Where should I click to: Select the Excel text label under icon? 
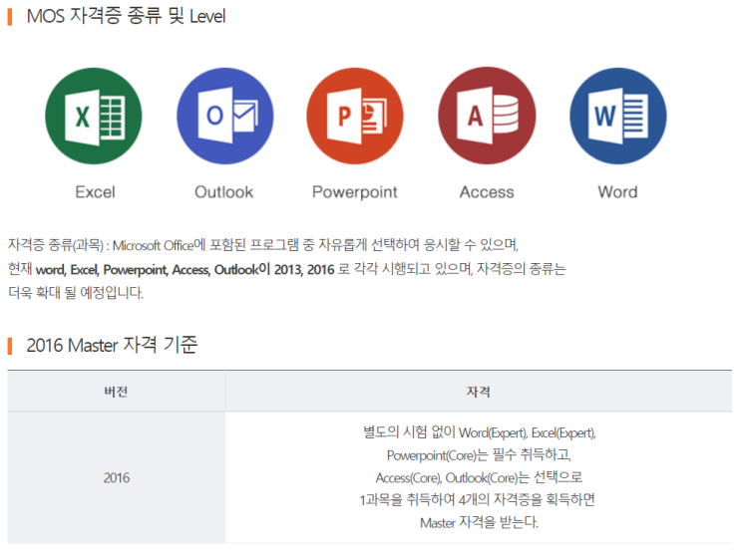click(95, 192)
